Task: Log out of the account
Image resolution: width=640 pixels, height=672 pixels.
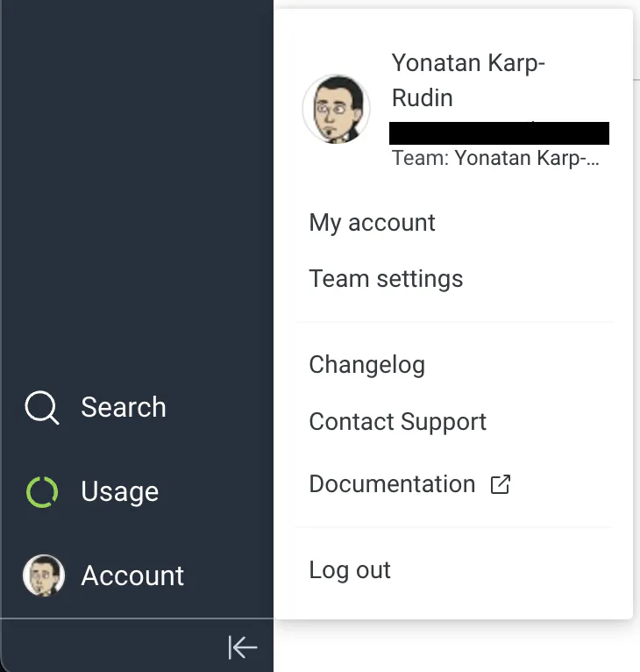Action: pos(350,570)
